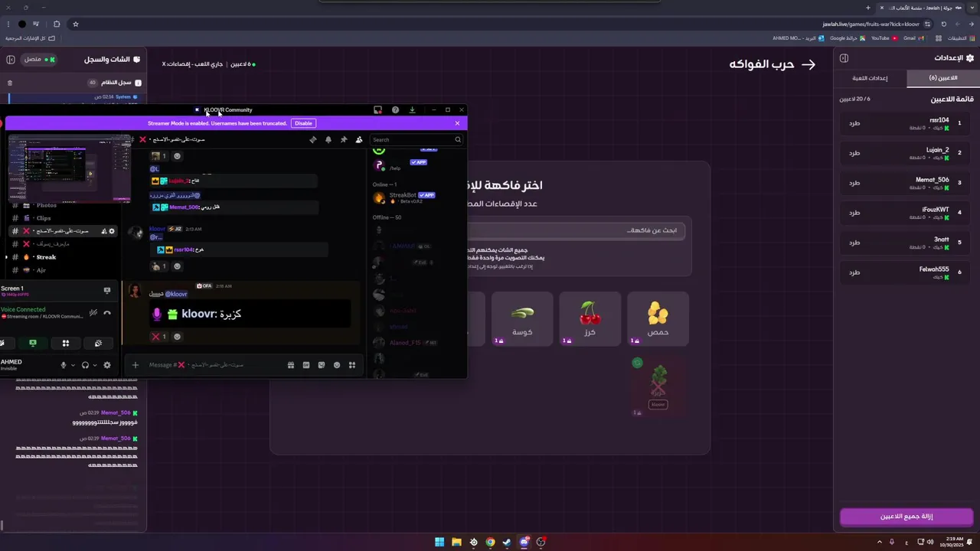The height and width of the screenshot is (551, 980).
Task: Click back arrow next to حرب الفواكه
Action: (808, 64)
